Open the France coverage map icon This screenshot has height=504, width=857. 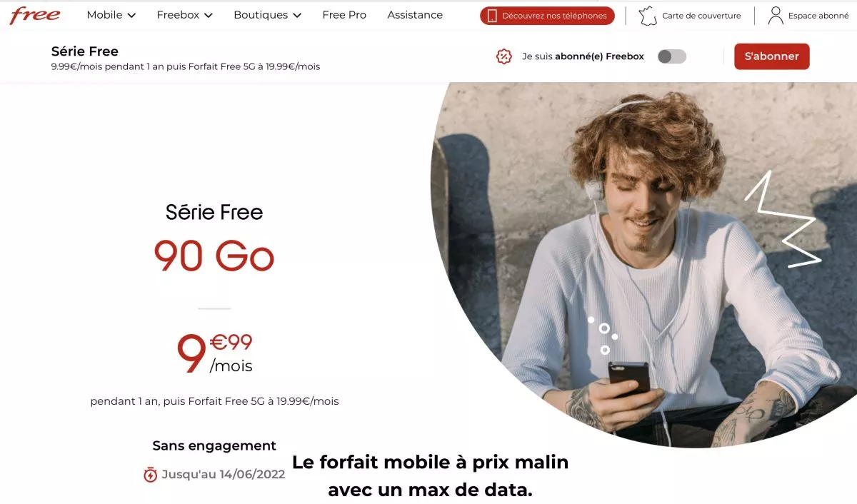point(648,16)
